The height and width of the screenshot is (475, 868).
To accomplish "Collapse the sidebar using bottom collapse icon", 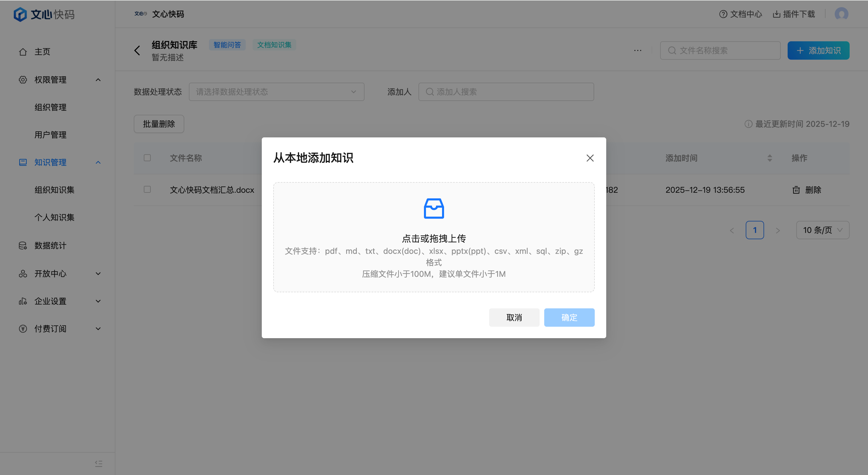I will [x=98, y=463].
